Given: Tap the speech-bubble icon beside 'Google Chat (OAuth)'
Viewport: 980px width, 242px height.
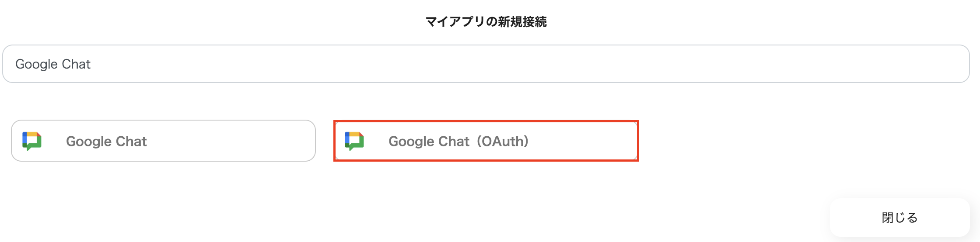Looking at the screenshot, I should click(x=354, y=141).
